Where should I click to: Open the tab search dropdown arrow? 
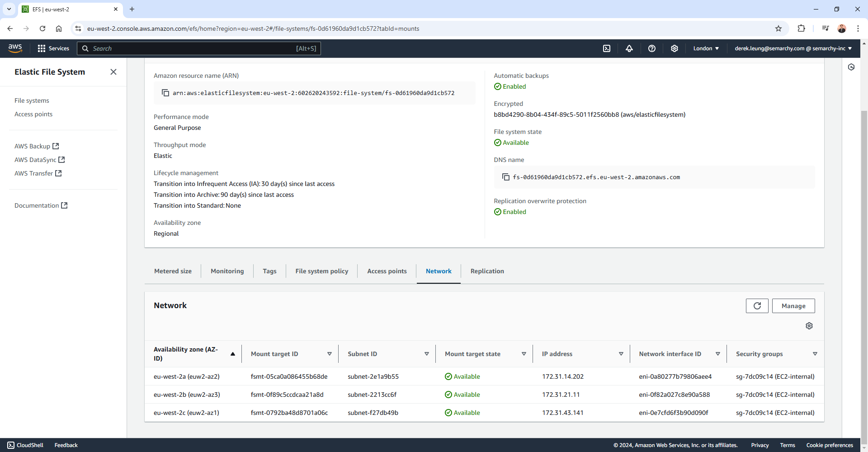[9, 9]
